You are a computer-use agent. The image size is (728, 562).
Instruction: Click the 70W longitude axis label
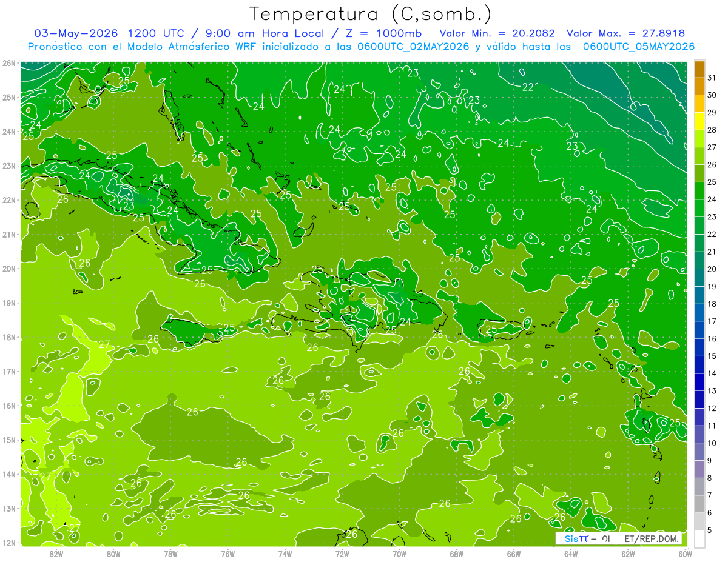(x=399, y=553)
